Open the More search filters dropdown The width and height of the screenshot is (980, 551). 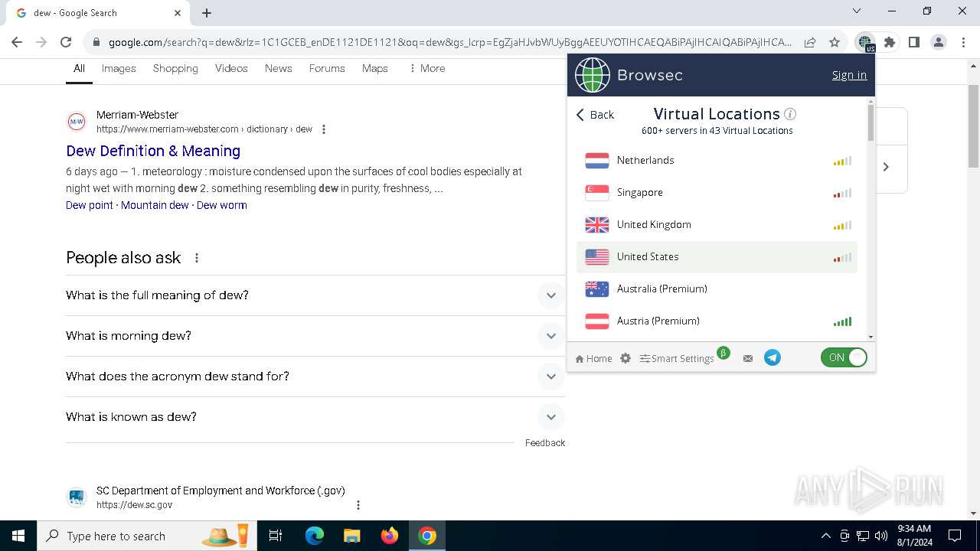[x=426, y=68]
